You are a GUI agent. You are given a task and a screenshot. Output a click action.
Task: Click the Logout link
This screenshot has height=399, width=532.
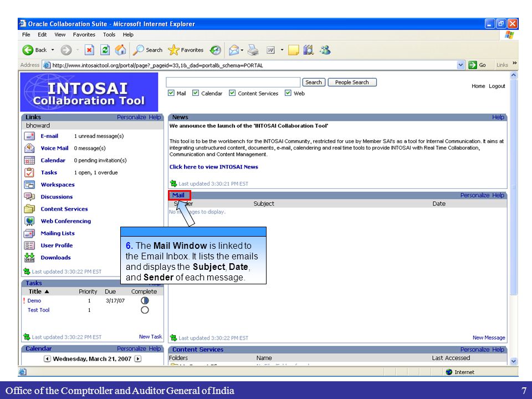click(x=497, y=86)
